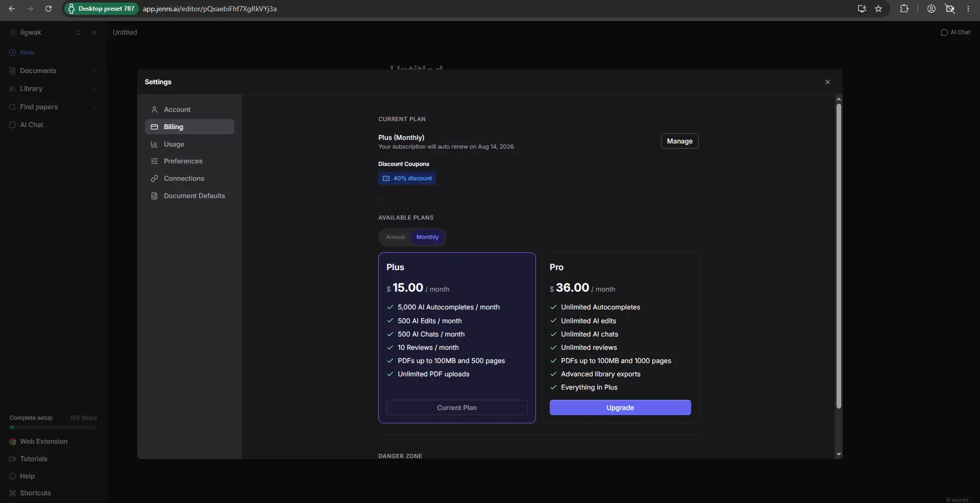Click the Document Defaults page icon

tap(154, 196)
